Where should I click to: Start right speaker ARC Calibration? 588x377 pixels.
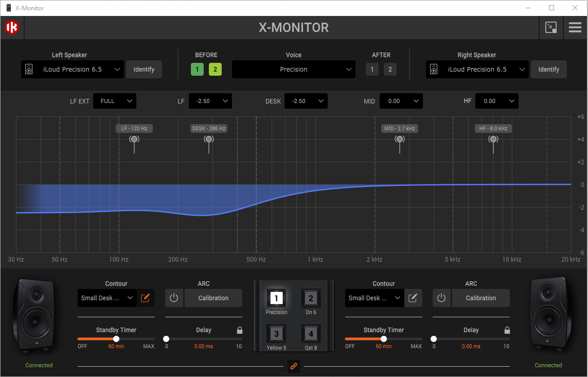click(x=481, y=298)
